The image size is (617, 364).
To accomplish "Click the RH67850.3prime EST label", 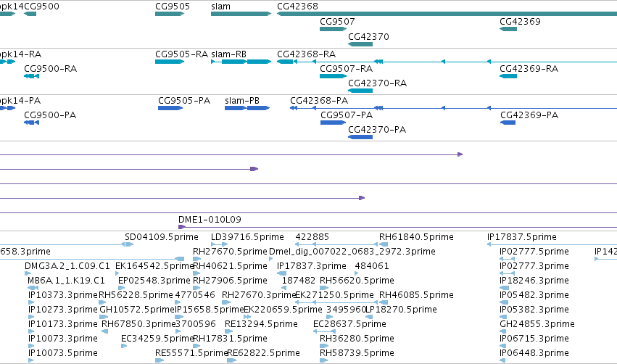I will tap(138, 324).
